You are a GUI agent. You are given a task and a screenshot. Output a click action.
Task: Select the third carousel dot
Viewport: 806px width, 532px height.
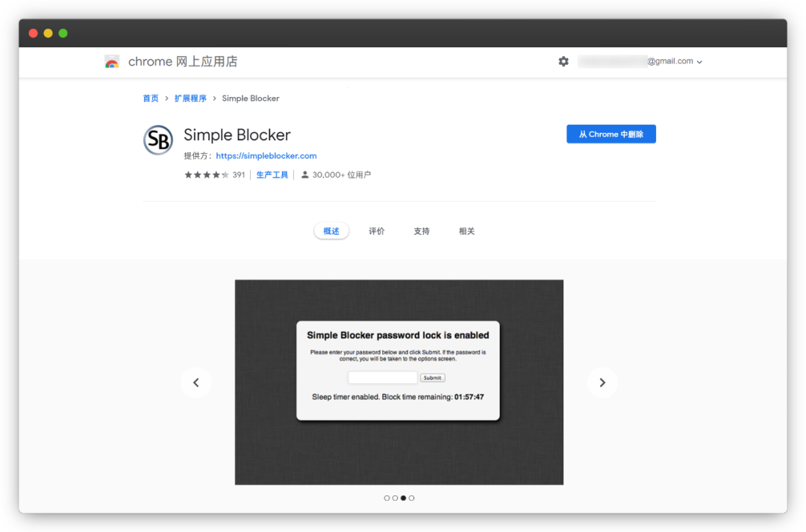coord(404,498)
